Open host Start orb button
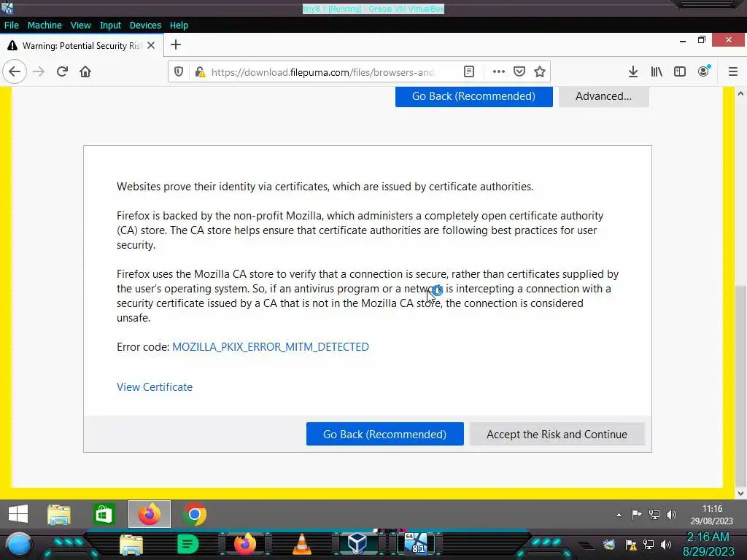 (19, 544)
